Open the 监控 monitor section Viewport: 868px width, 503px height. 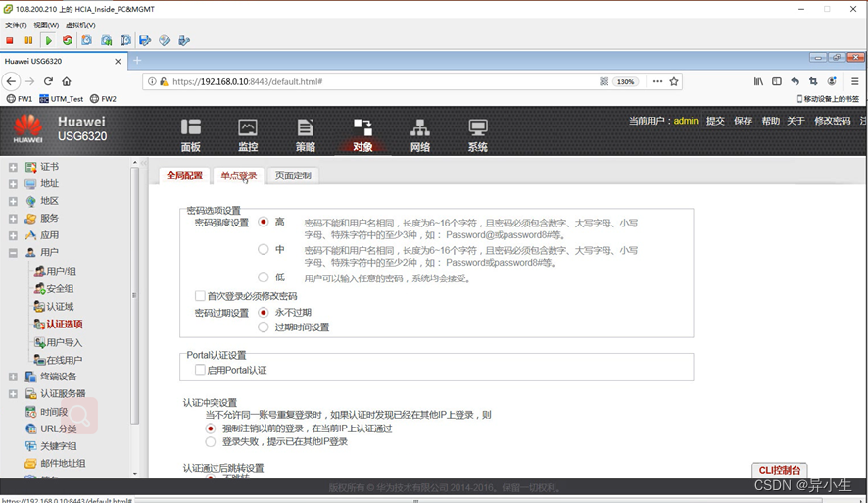[248, 134]
